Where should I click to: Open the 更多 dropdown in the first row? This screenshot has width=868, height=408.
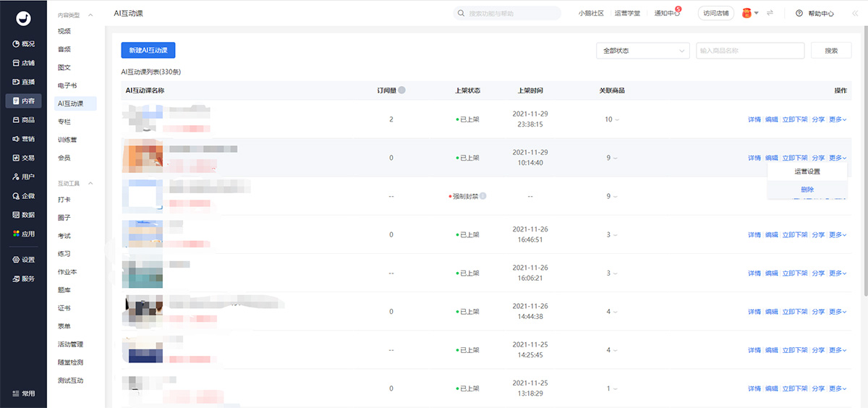click(x=837, y=119)
